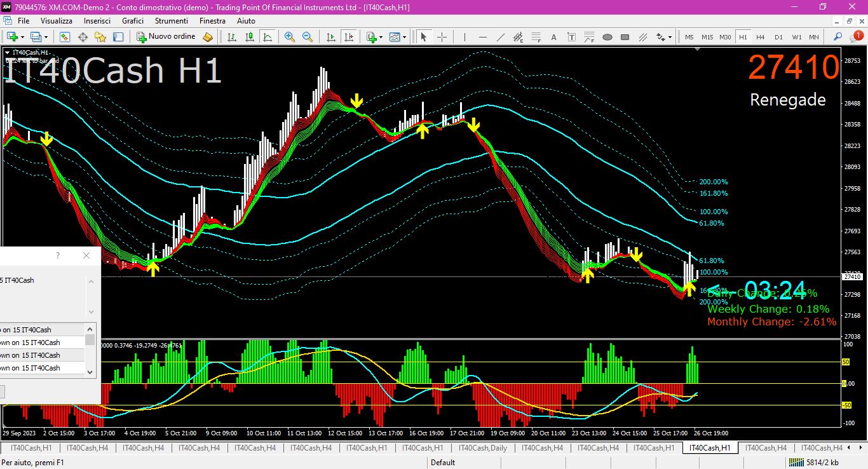Set timeframe to D1
The image size is (868, 469).
pos(778,37)
